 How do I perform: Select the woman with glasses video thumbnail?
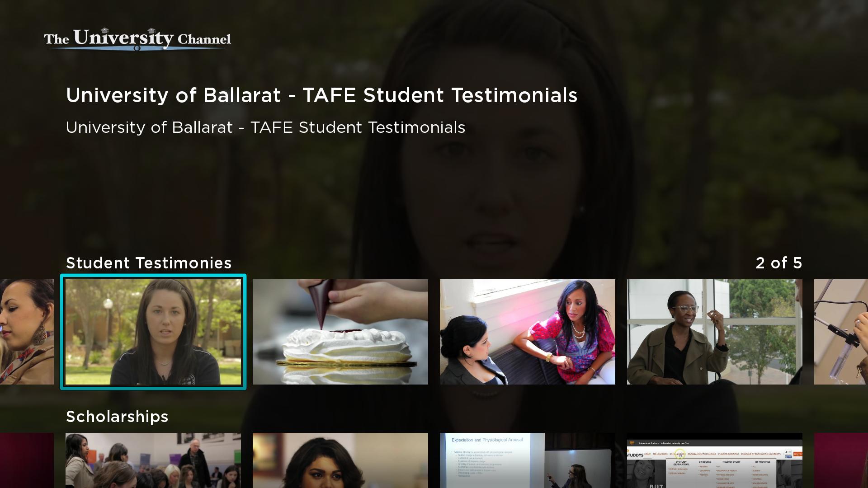715,332
